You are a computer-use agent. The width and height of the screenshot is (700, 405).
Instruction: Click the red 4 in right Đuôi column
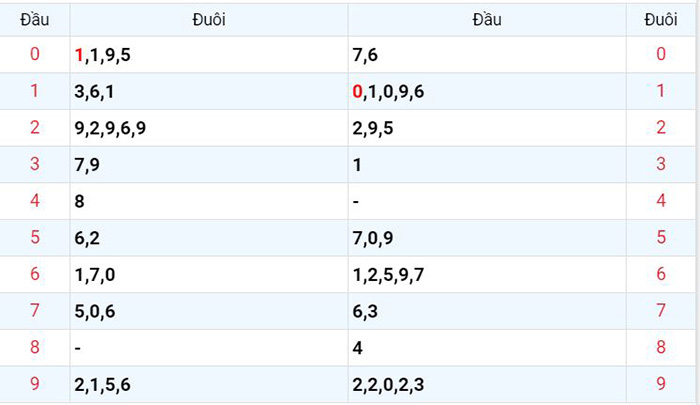coord(661,200)
